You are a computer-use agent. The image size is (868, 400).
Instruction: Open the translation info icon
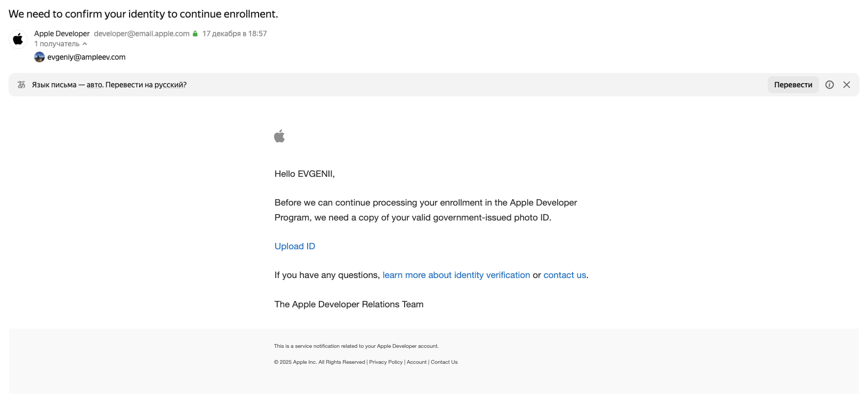[x=829, y=85]
